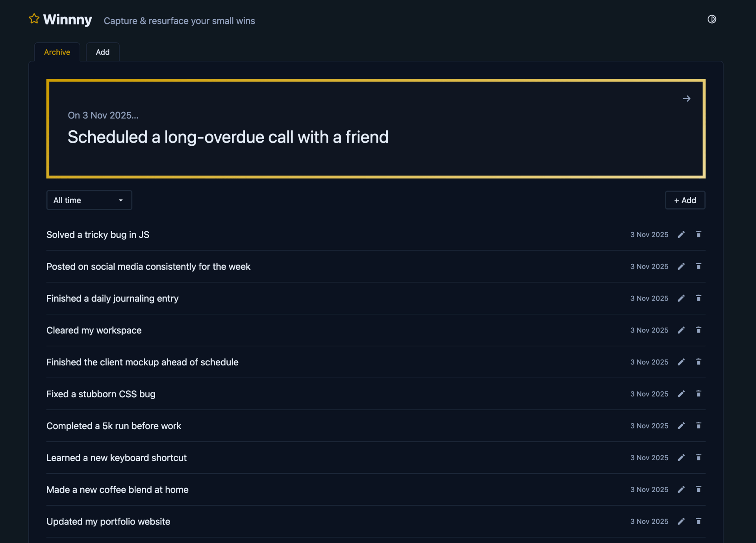Delete 'Completed a 5k run before work'

click(x=699, y=426)
